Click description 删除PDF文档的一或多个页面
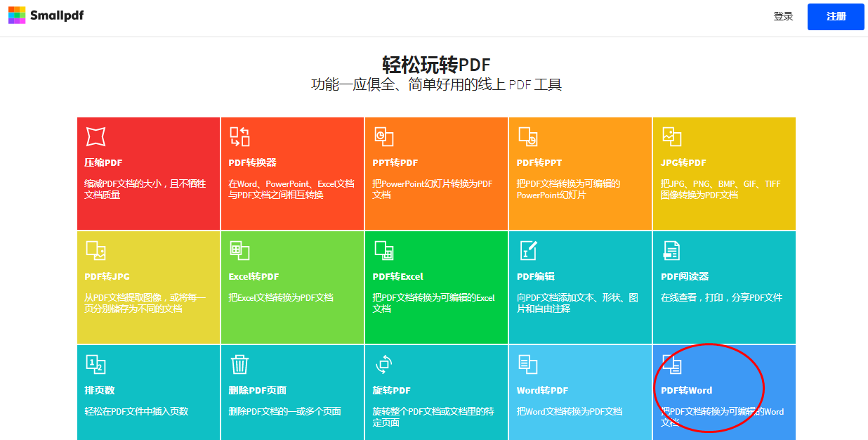Image resolution: width=868 pixels, height=440 pixels. tap(285, 412)
